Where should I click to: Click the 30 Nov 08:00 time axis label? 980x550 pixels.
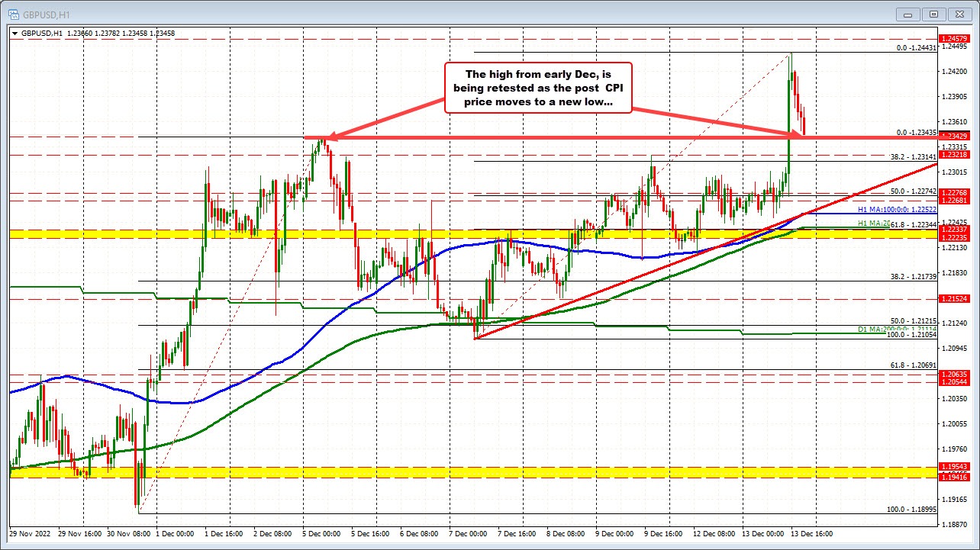(x=129, y=534)
